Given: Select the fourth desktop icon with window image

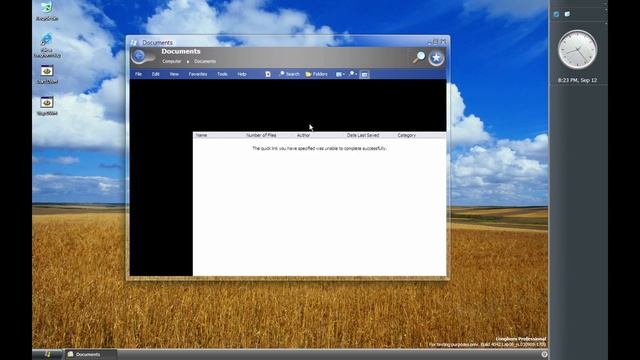Looking at the screenshot, I should [x=47, y=106].
